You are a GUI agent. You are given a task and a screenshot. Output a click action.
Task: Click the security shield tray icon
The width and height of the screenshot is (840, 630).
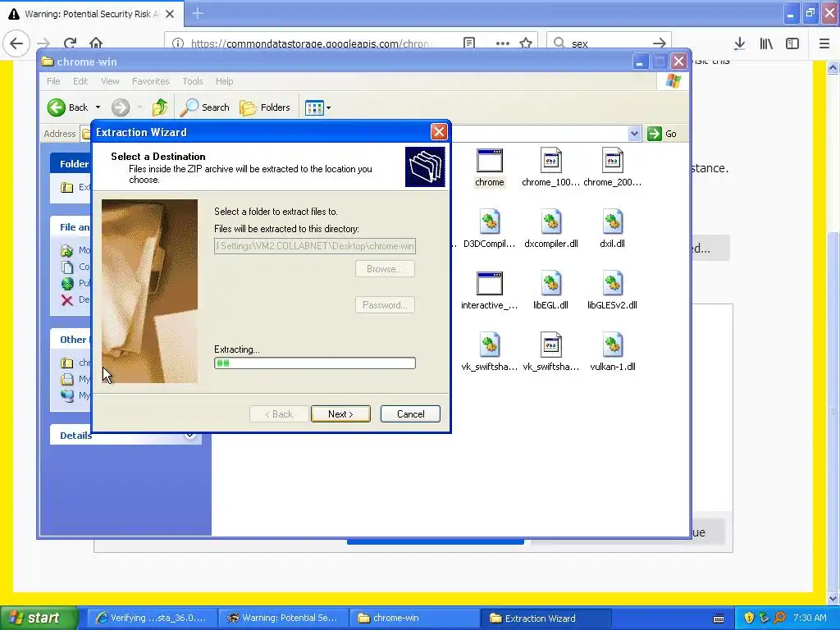pos(749,619)
